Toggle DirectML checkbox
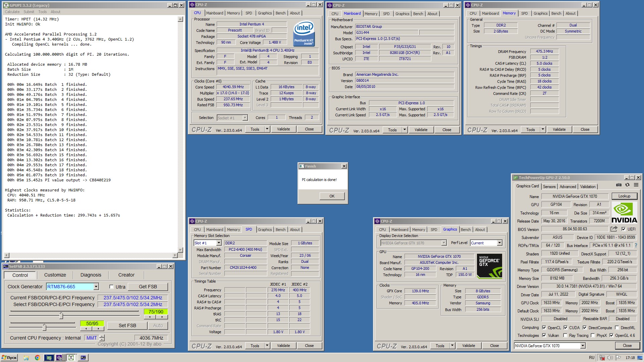The width and height of the screenshot is (644, 362). click(x=617, y=327)
